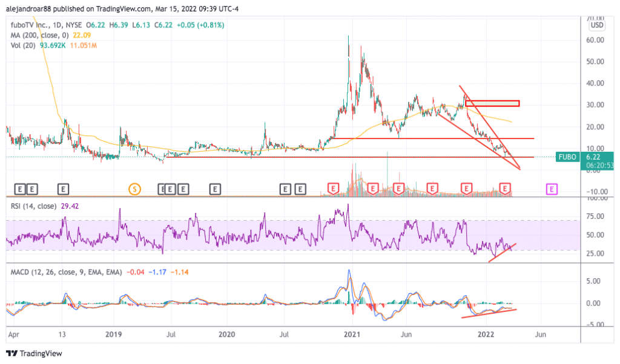Click the -10.00 price axis label

click(596, 192)
